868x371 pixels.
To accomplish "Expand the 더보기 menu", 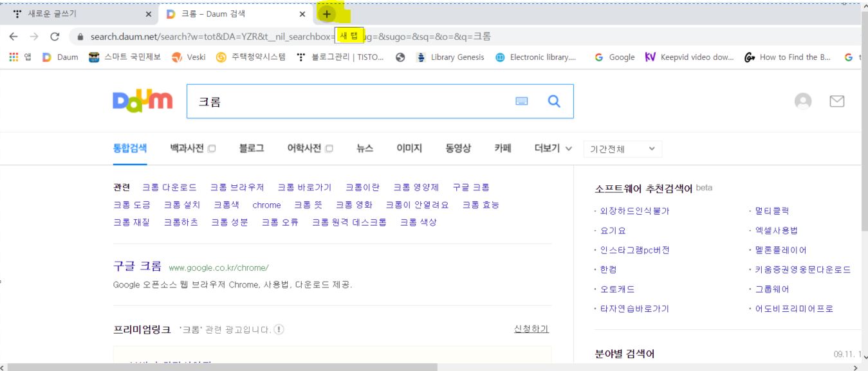I will [553, 148].
